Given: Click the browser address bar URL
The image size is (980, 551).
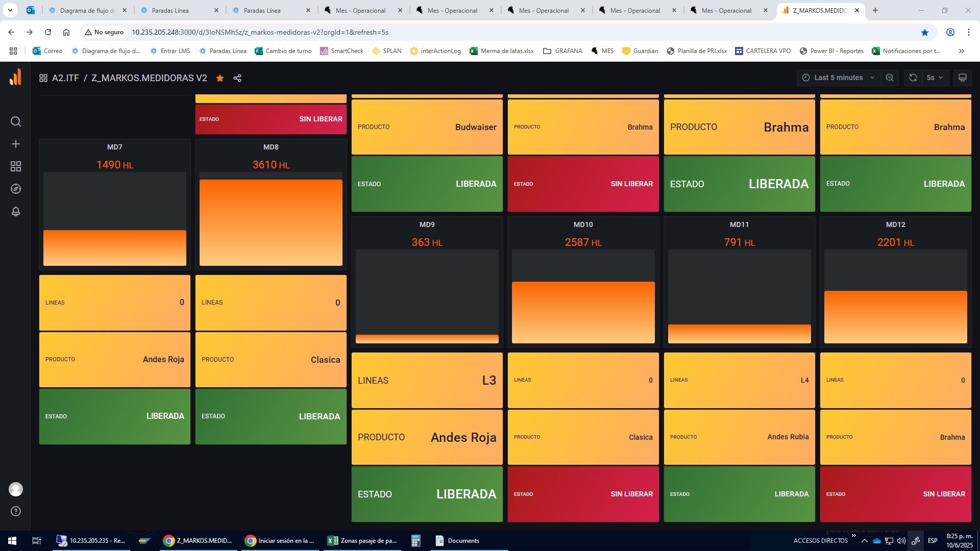Looking at the screenshot, I should (x=260, y=32).
